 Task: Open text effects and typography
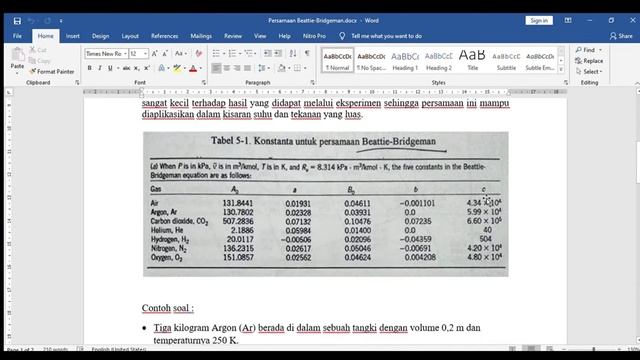point(162,68)
